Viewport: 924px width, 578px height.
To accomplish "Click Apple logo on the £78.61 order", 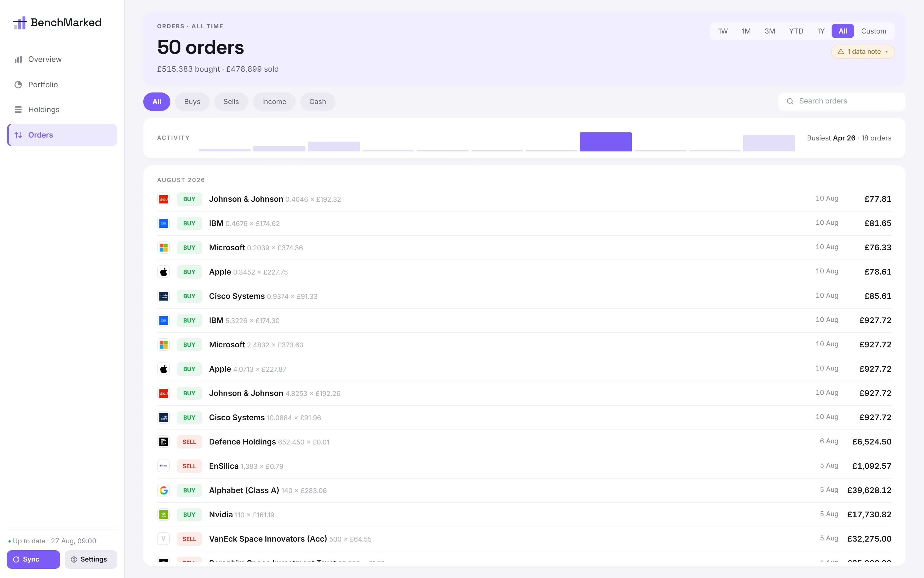I will [163, 272].
